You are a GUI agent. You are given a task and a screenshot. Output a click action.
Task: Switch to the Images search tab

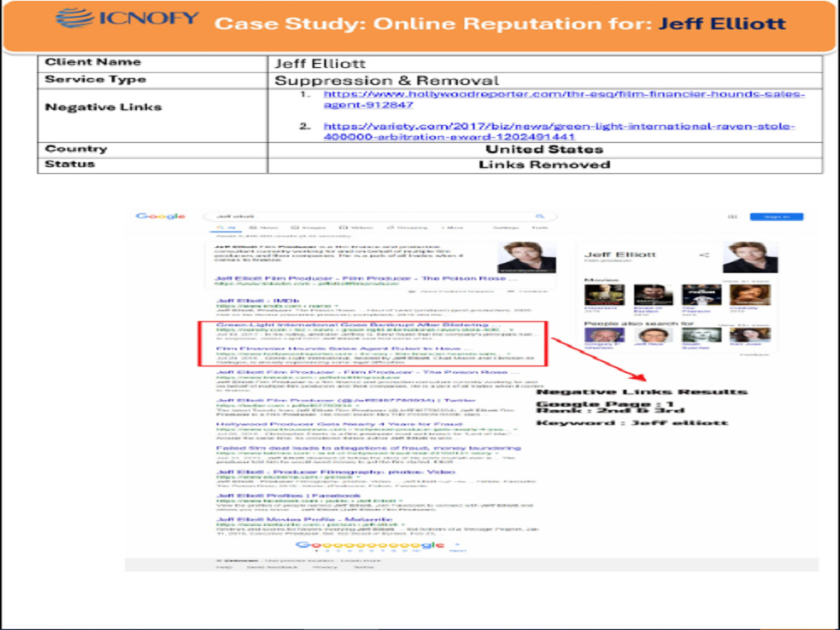coord(309,228)
